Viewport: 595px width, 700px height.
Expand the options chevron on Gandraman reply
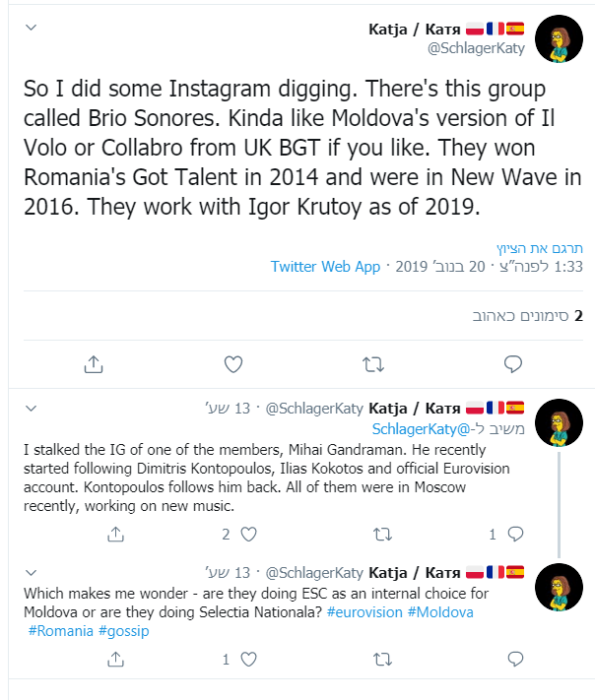(x=32, y=408)
